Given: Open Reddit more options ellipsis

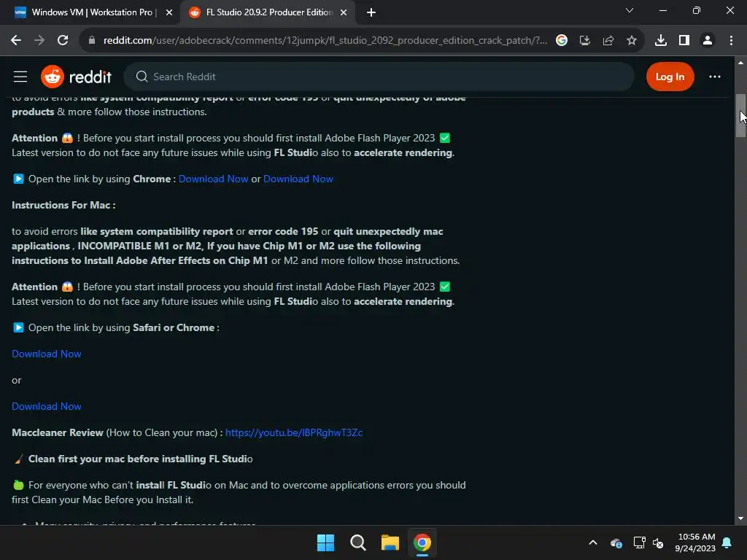Looking at the screenshot, I should point(715,77).
